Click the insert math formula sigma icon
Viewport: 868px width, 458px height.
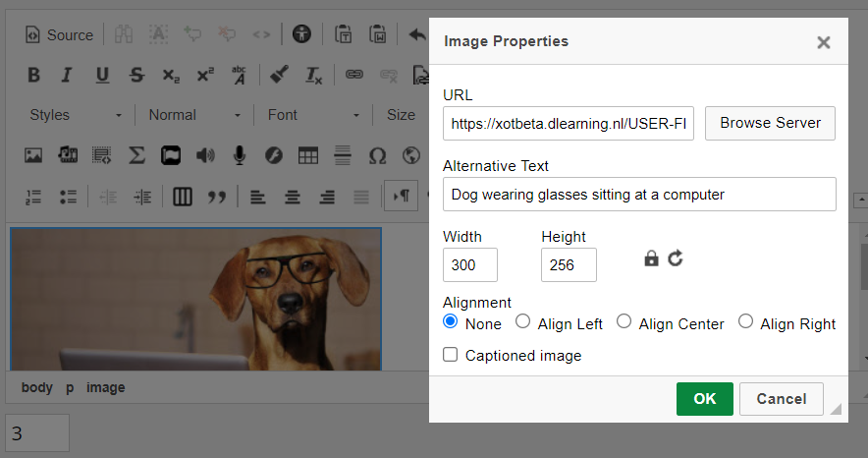click(x=136, y=155)
